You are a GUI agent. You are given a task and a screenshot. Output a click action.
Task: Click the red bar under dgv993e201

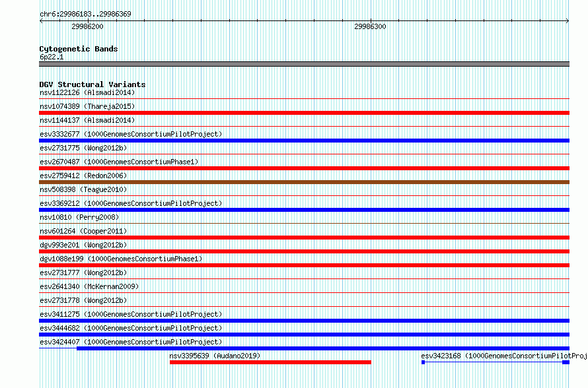pos(304,251)
